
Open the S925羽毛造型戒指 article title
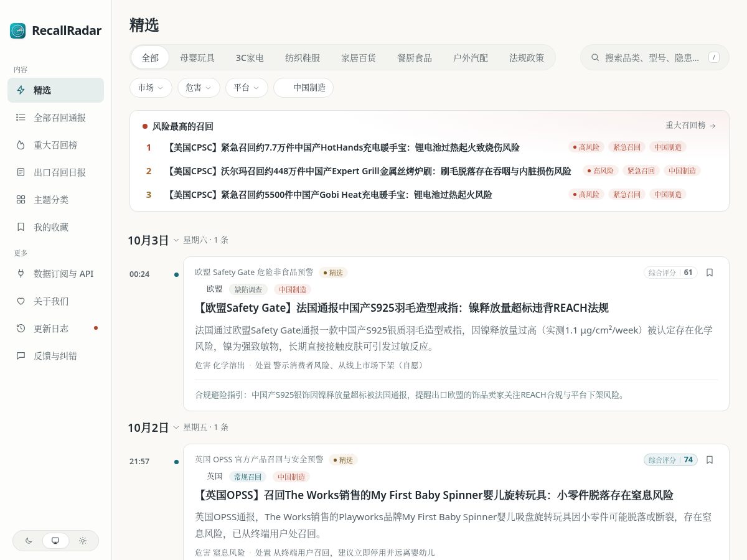[402, 308]
